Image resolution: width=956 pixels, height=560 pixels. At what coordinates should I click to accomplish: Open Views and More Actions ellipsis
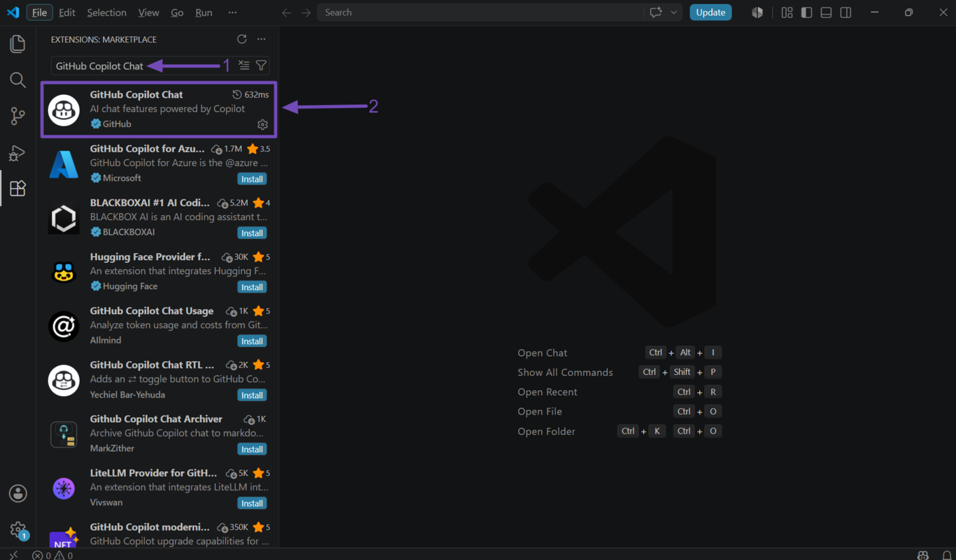(261, 40)
